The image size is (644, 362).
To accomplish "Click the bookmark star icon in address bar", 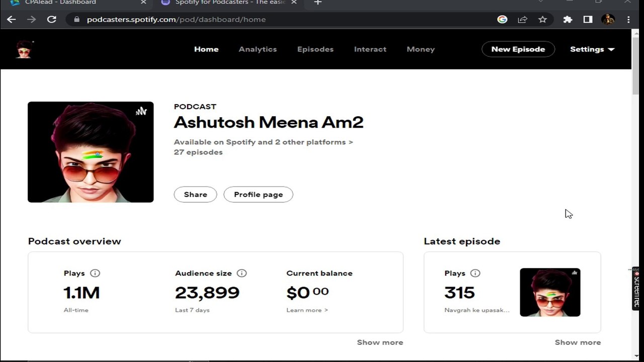I will pyautogui.click(x=542, y=20).
